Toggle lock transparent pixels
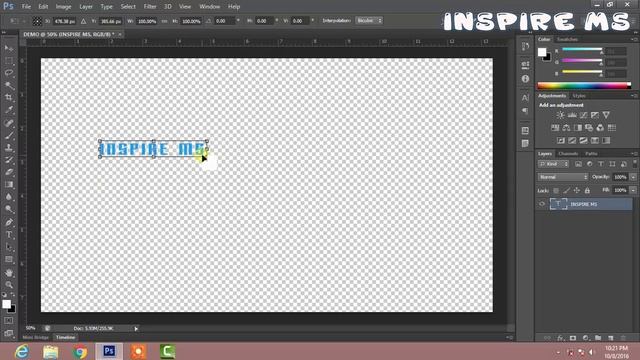The width and height of the screenshot is (640, 360). 556,191
